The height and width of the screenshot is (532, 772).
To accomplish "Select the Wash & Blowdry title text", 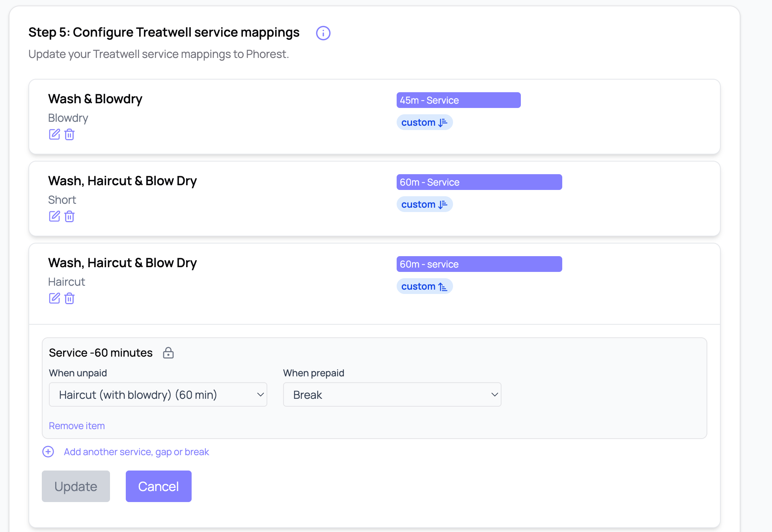I will coord(95,99).
